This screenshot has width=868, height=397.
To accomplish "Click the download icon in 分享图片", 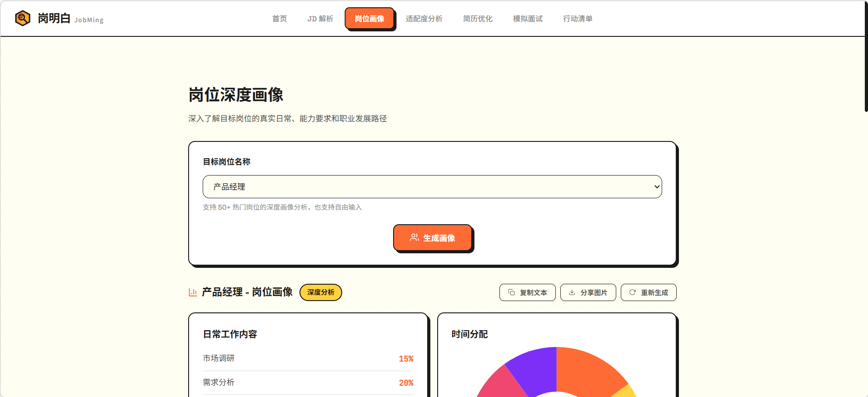I will point(572,292).
